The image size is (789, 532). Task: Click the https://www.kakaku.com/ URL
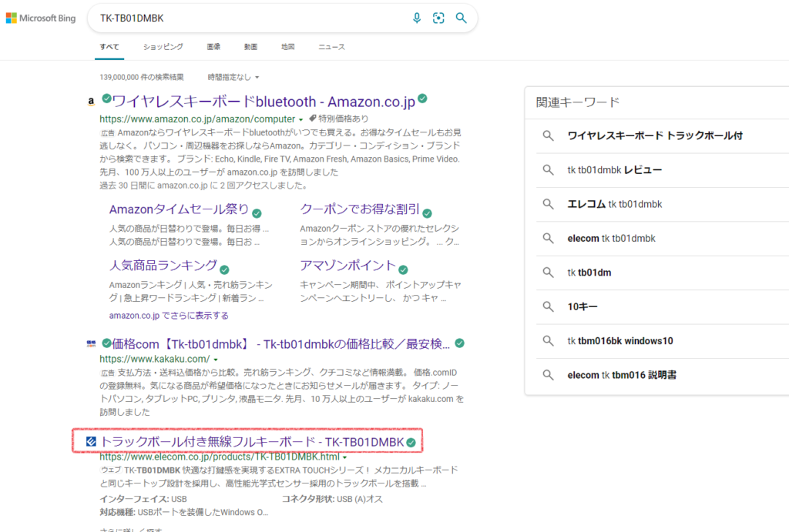[154, 359]
